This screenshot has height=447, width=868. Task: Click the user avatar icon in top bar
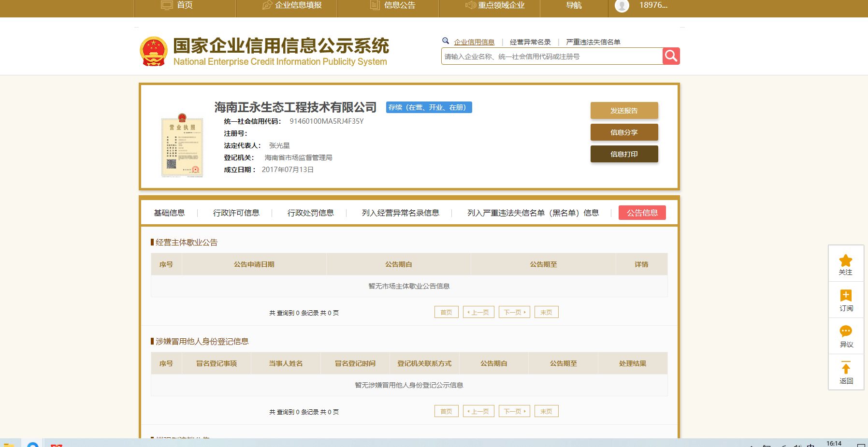[622, 5]
